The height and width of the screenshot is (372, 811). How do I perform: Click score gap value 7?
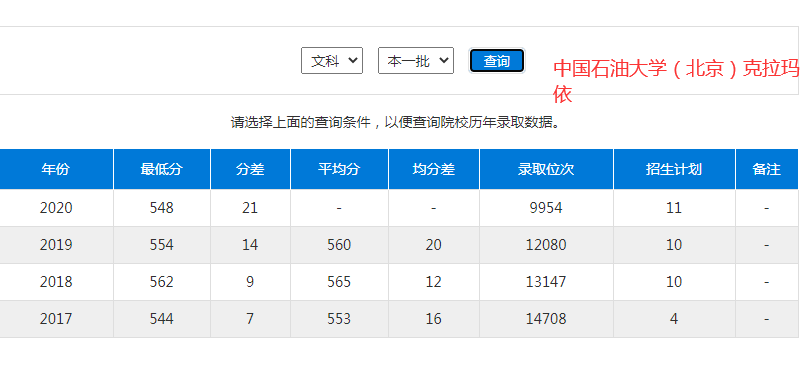click(250, 319)
